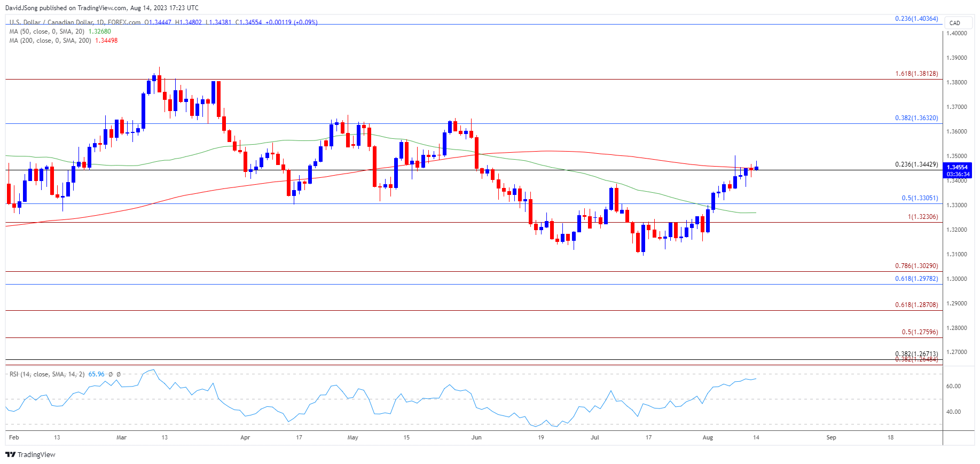Select the 0.236(1.34429) Fibonacci level label

[916, 164]
